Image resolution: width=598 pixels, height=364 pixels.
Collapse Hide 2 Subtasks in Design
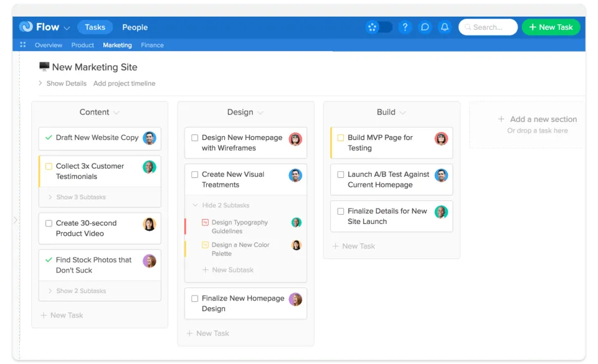[221, 205]
